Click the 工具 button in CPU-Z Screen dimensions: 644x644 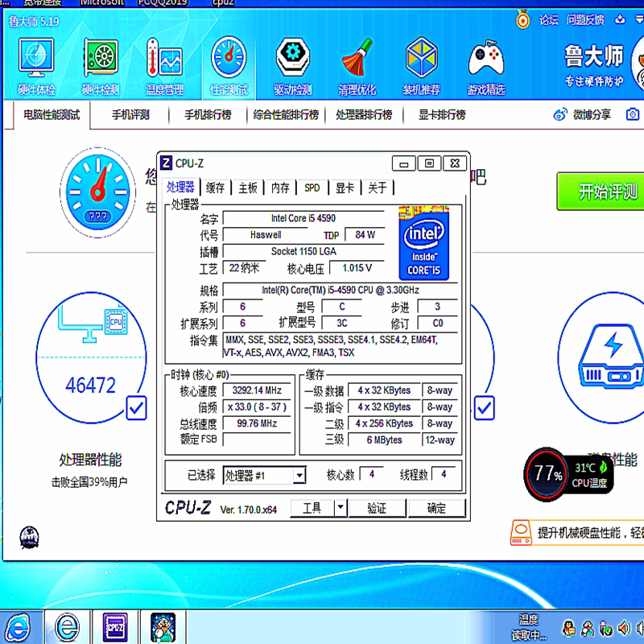[x=312, y=508]
